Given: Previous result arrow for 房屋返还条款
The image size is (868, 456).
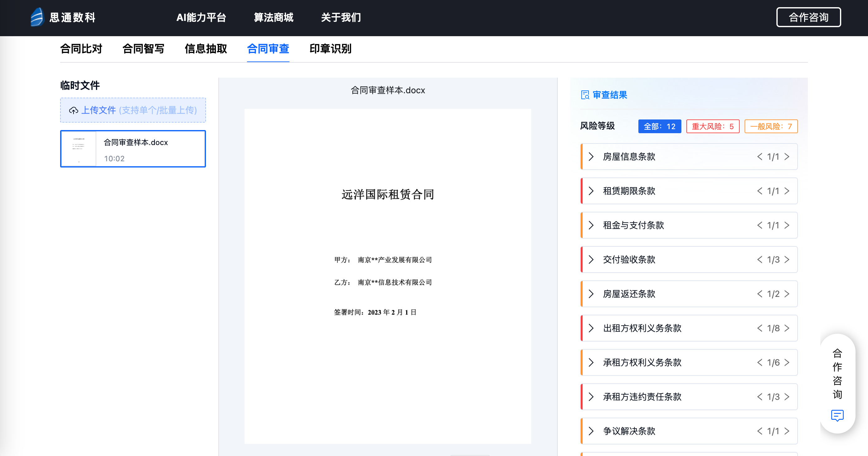Looking at the screenshot, I should 760,294.
